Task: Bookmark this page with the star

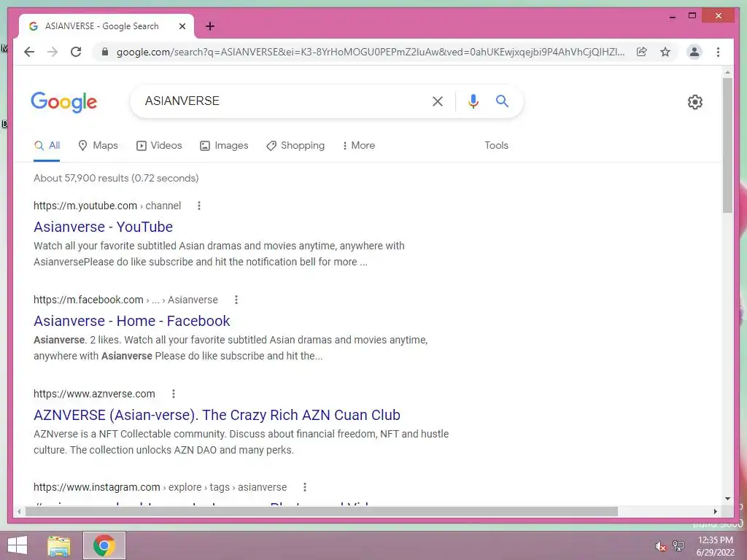Action: tap(665, 52)
